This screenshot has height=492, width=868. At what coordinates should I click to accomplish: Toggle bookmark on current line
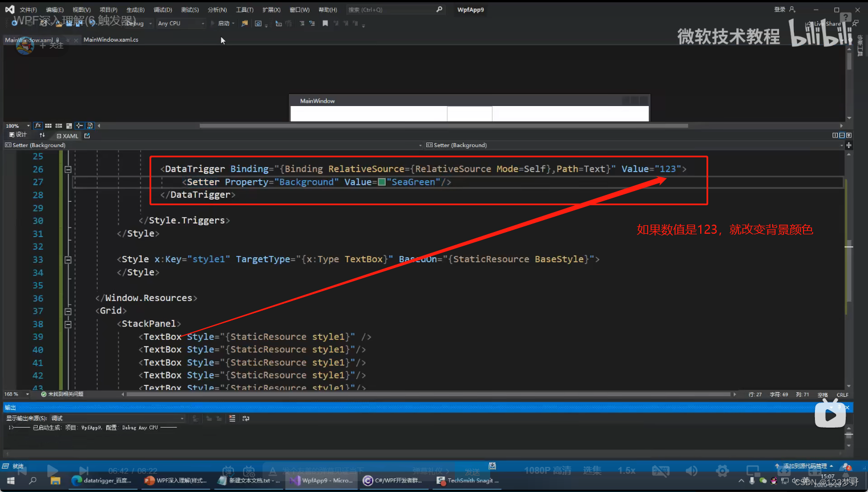325,23
